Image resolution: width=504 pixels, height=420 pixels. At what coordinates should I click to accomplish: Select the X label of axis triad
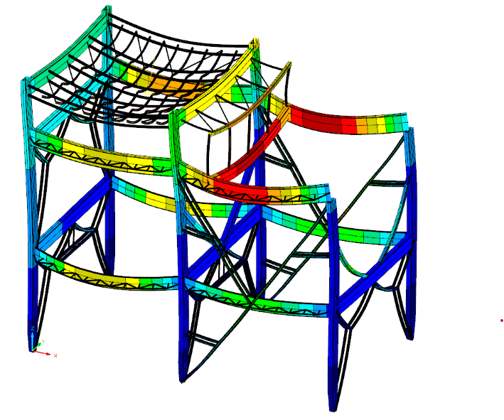pyautogui.click(x=55, y=355)
